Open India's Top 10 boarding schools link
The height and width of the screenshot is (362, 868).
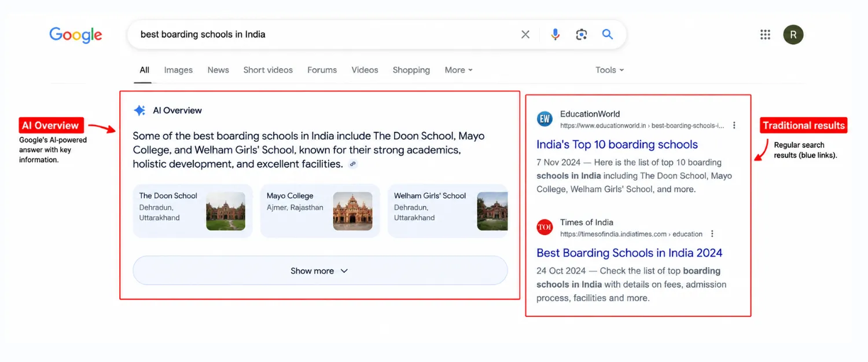[x=617, y=145]
